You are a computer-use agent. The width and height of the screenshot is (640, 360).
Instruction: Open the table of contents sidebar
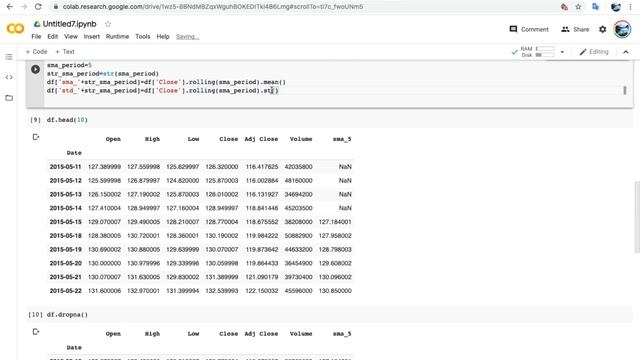9,57
